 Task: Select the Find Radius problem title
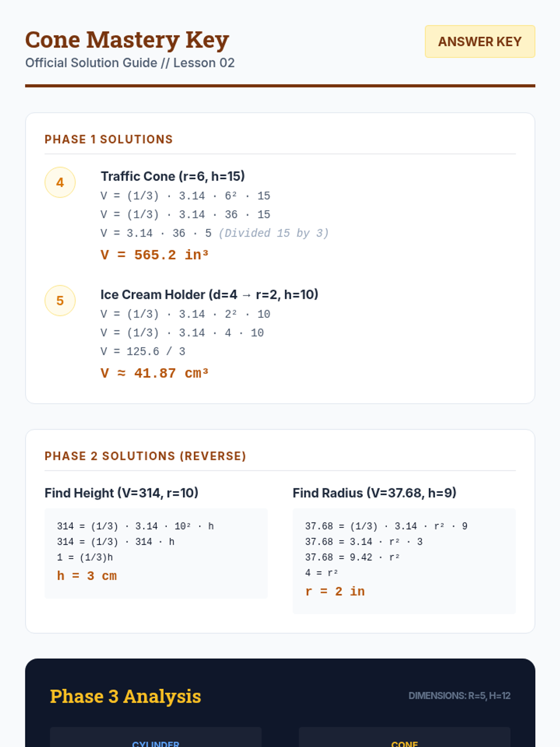(x=374, y=493)
